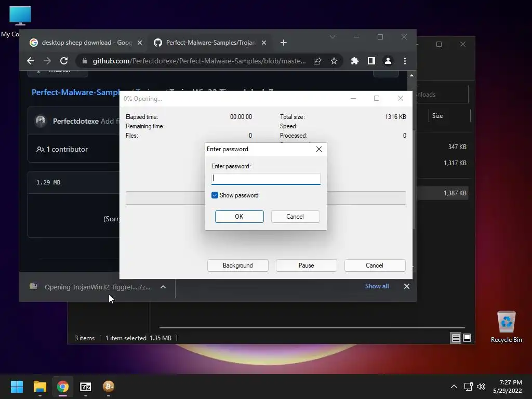532x399 pixels.
Task: Open Chrome tab search chevron
Action: pyautogui.click(x=332, y=37)
